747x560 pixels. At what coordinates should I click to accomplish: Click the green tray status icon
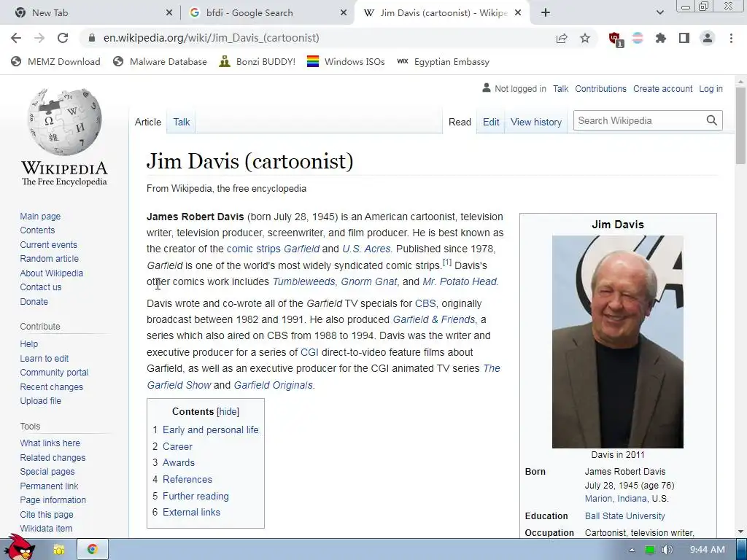click(x=649, y=550)
